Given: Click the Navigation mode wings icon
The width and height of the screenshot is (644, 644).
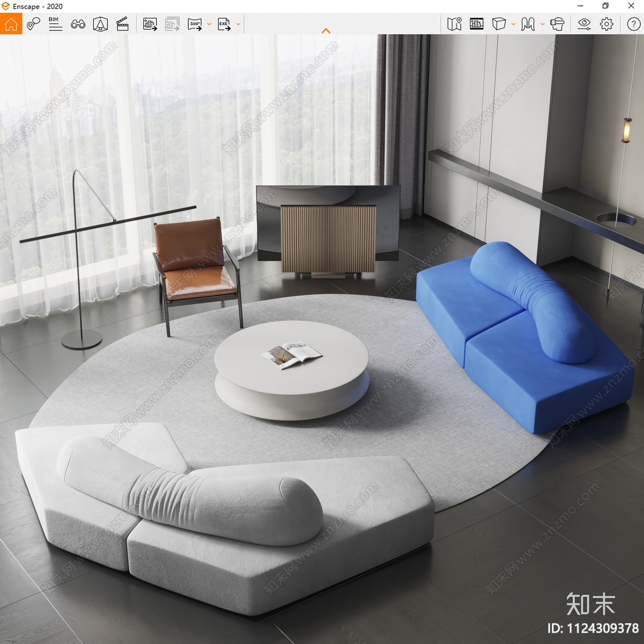Looking at the screenshot, I should coord(528,24).
